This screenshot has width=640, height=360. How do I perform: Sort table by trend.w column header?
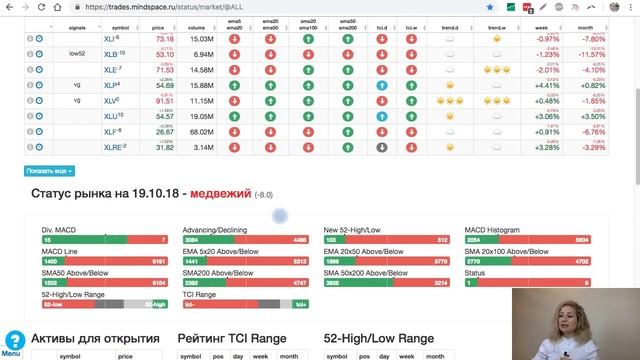(497, 28)
